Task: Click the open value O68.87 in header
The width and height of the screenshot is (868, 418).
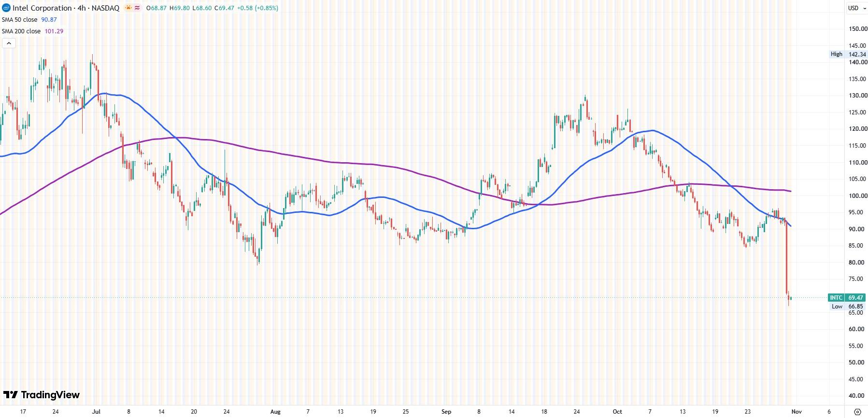Action: click(x=157, y=8)
